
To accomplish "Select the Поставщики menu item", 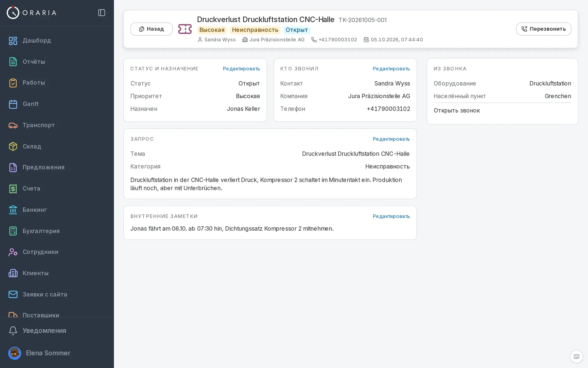I will click(41, 315).
